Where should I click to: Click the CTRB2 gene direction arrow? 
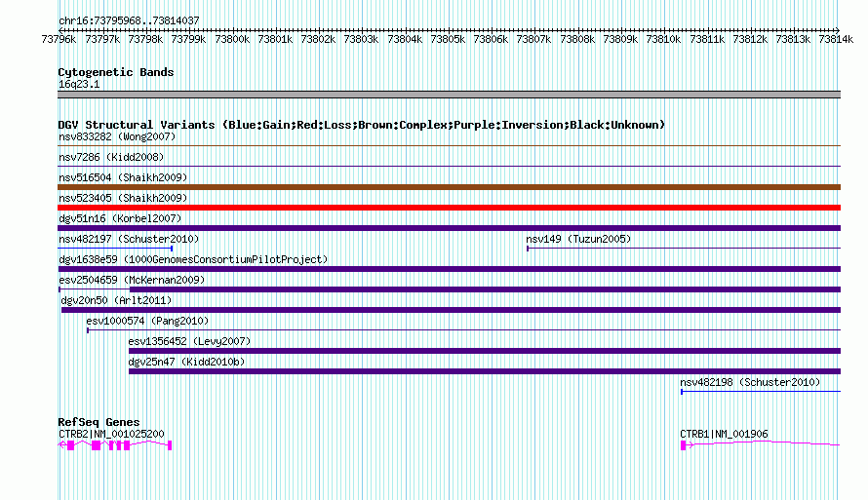(60, 444)
